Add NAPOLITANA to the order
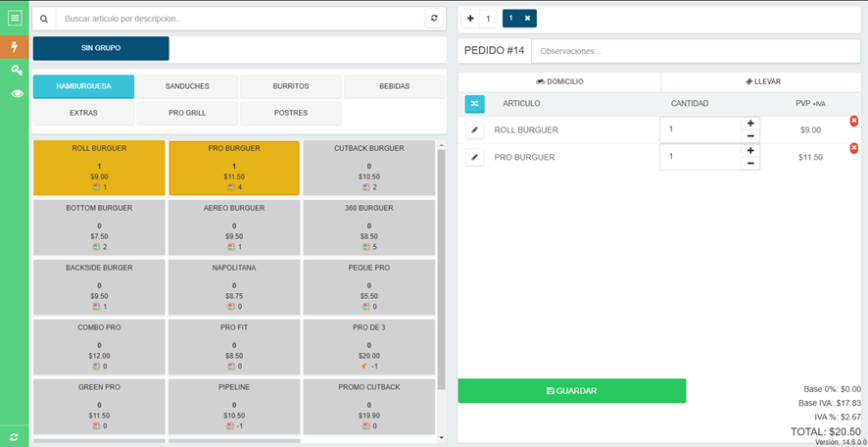Image resolution: width=868 pixels, height=447 pixels. coord(234,287)
